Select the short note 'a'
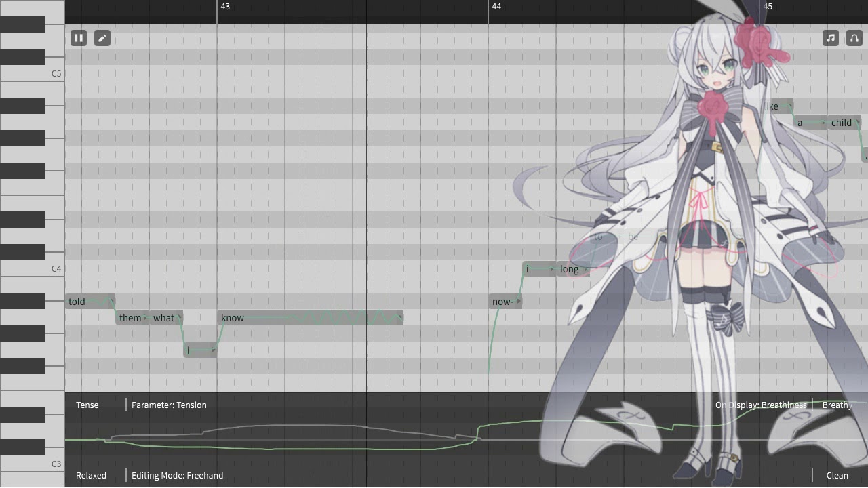The width and height of the screenshot is (868, 488). pos(810,123)
